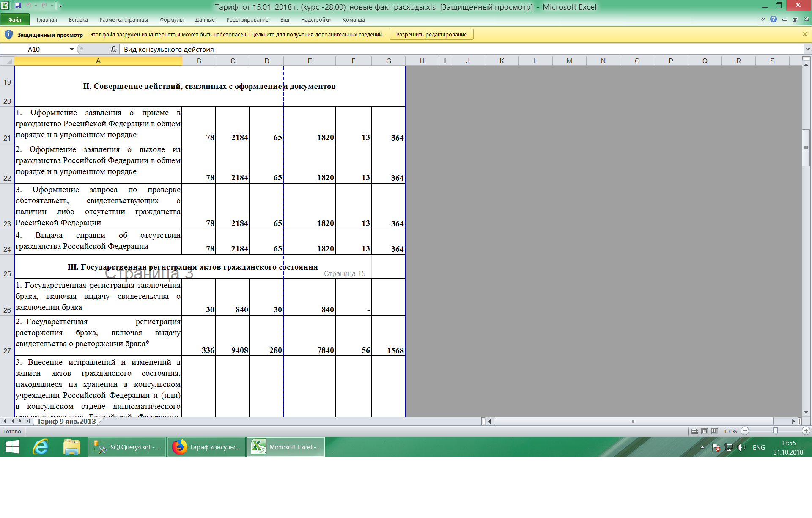Image resolution: width=812 pixels, height=518 pixels.
Task: Click the volume speaker tray icon
Action: tap(741, 447)
